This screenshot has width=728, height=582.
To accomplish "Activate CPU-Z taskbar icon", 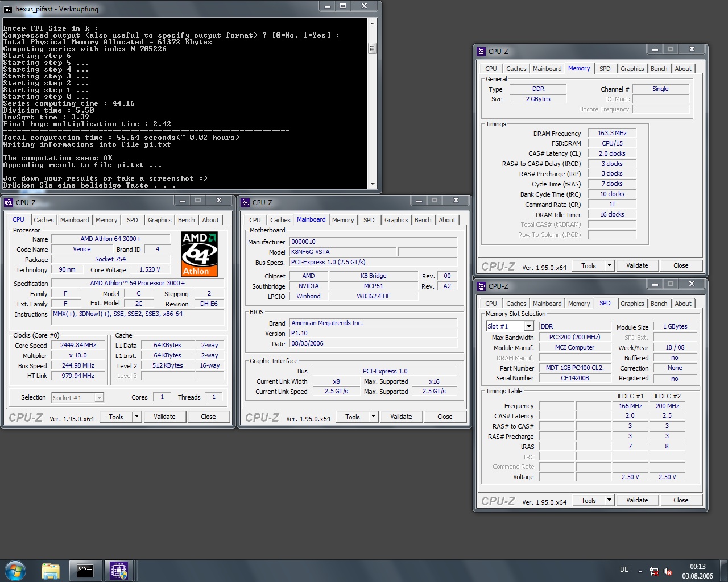I will 119,571.
